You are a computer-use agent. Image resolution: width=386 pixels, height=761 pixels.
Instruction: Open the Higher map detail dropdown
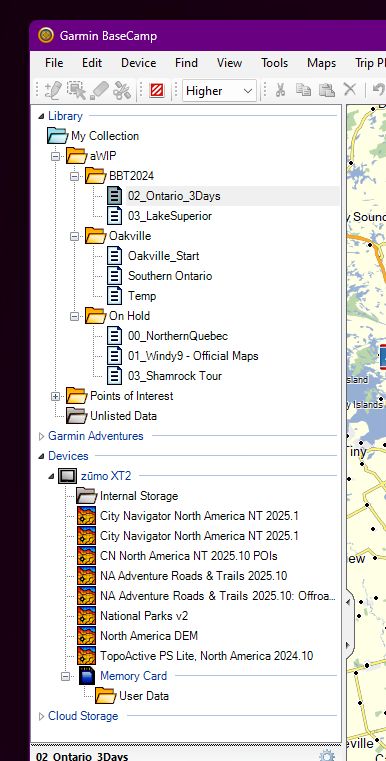click(219, 91)
